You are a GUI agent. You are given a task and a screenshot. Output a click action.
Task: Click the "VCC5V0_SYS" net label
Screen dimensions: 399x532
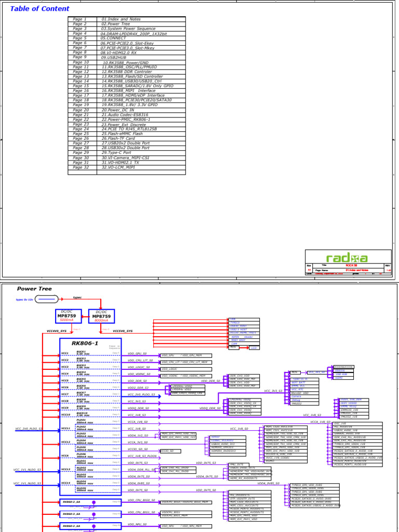123,331
